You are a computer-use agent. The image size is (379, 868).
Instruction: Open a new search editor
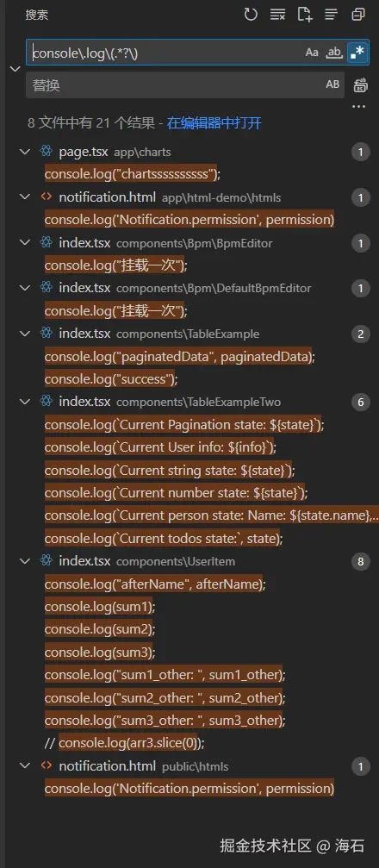click(x=304, y=15)
